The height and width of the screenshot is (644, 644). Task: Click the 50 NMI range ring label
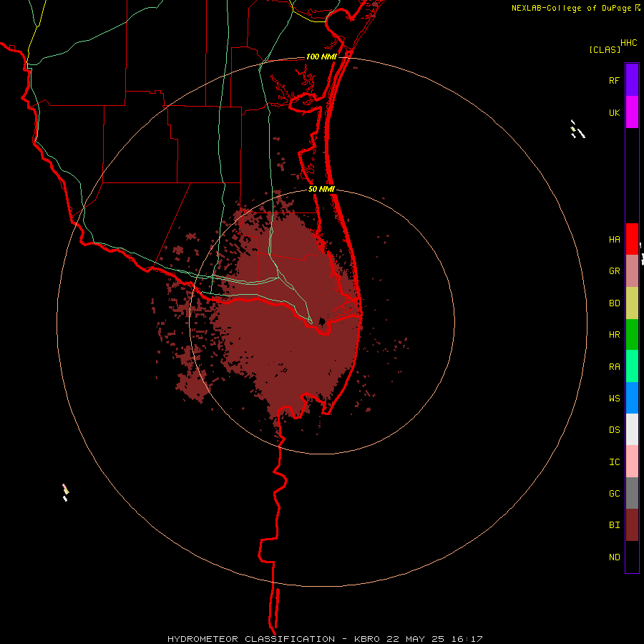click(321, 189)
